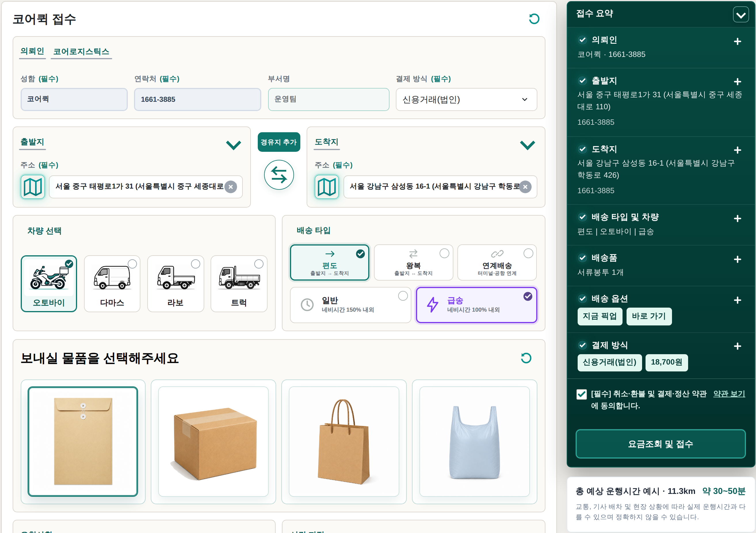
Task: Select the paper shopping bag item thumbnail
Action: (344, 442)
